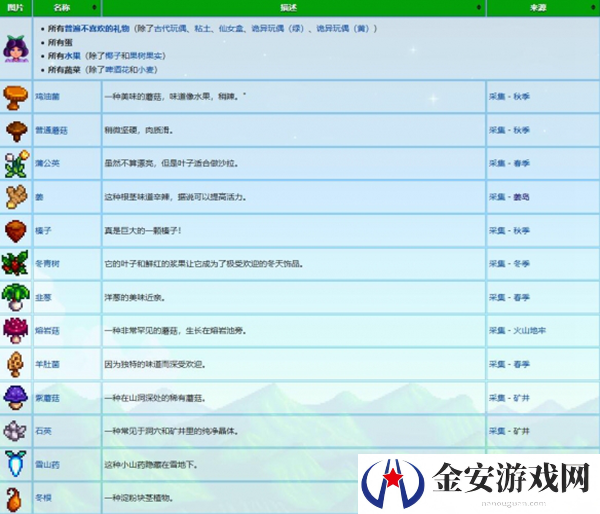Click the 雪山药 snow yam icon
600x514 pixels.
(16, 463)
